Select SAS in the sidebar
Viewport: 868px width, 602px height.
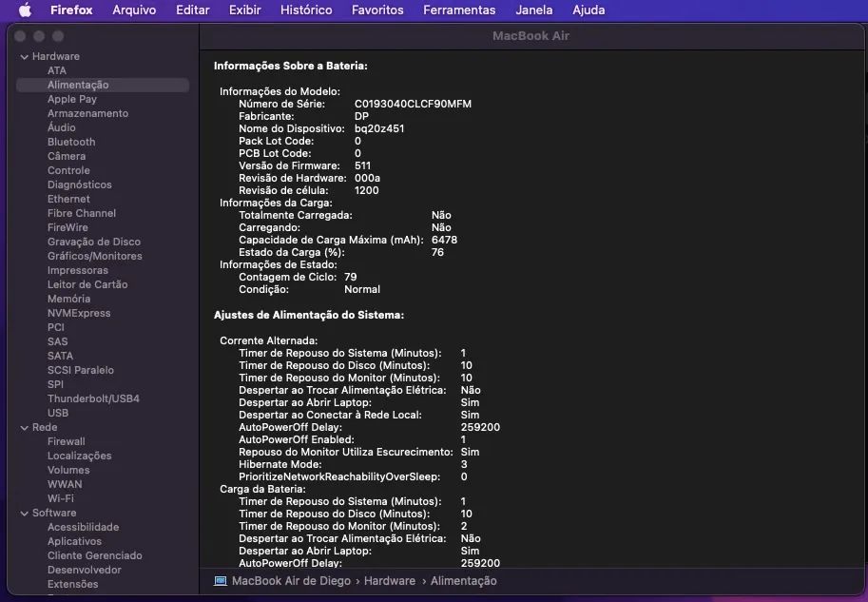58,341
